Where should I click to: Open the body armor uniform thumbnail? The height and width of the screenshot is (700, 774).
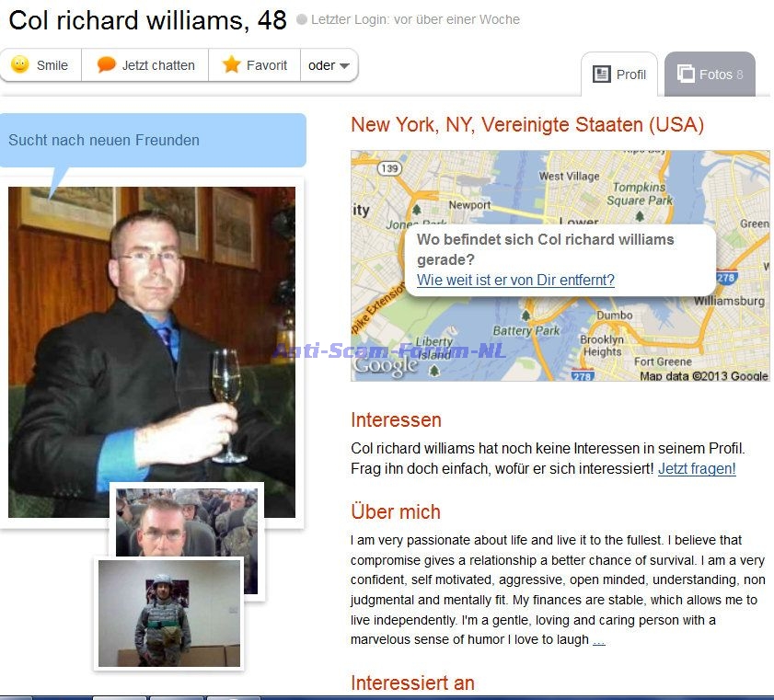pyautogui.click(x=169, y=614)
